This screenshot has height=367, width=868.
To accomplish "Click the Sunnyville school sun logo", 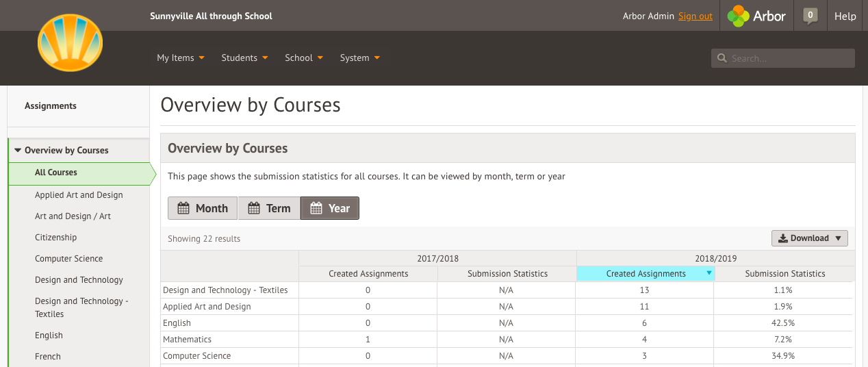I will [70, 42].
